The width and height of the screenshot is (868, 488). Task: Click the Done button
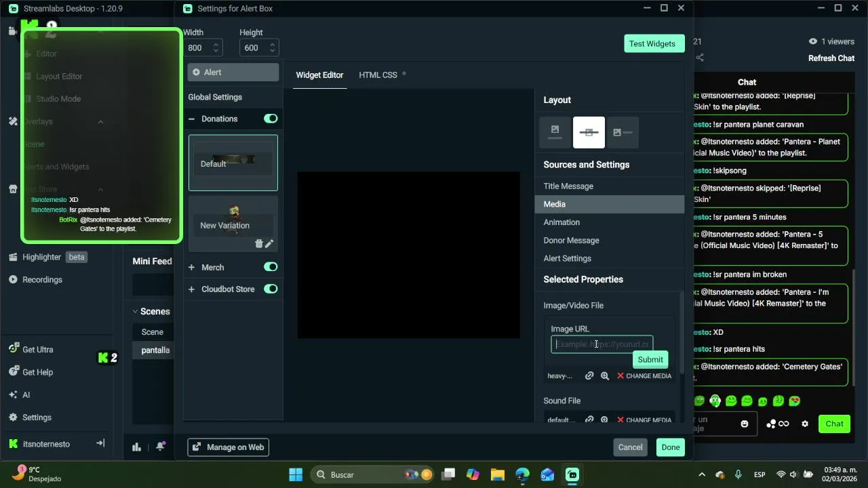tap(671, 447)
